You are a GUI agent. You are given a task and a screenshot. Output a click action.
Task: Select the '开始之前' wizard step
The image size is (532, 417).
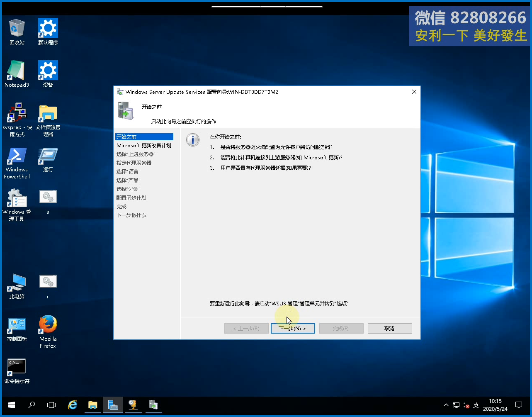[144, 137]
